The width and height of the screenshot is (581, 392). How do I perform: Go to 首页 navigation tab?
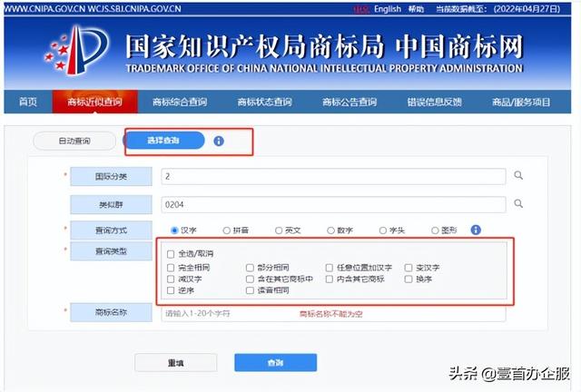[28, 102]
